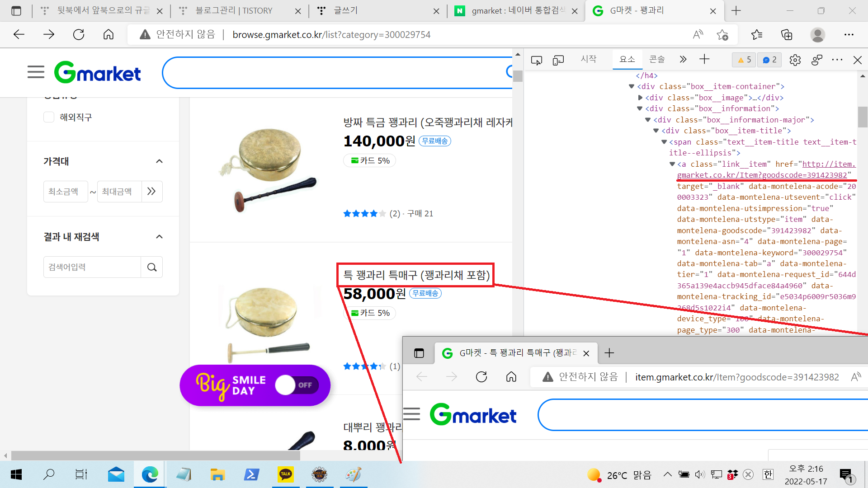Open the user profile menu
The height and width of the screenshot is (488, 868).
(817, 34)
